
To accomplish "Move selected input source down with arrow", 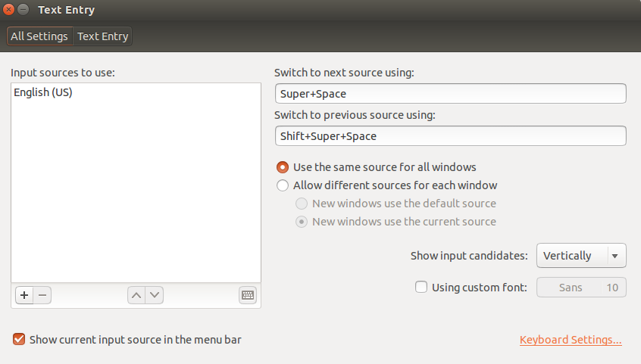I will point(155,295).
